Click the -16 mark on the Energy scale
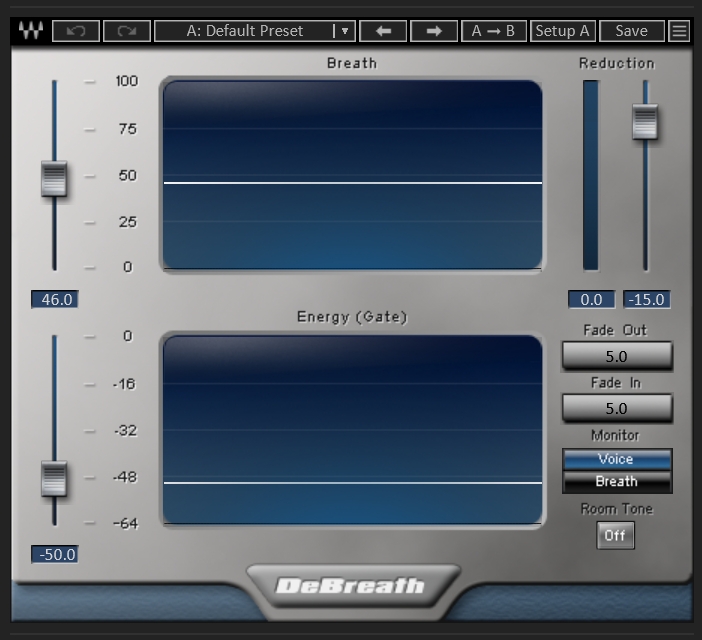The height and width of the screenshot is (640, 702). 124,384
